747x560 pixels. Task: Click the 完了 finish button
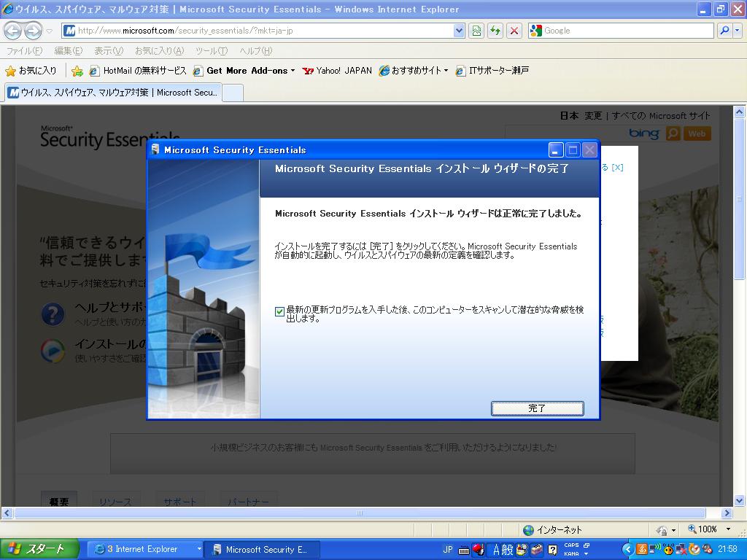pos(538,408)
